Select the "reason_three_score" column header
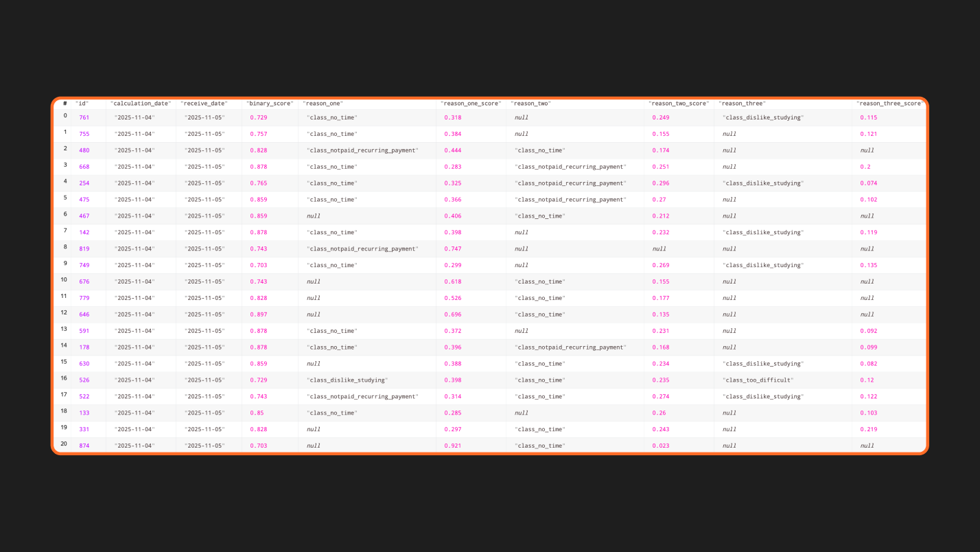Screen dimensions: 980x552 click(x=890, y=104)
